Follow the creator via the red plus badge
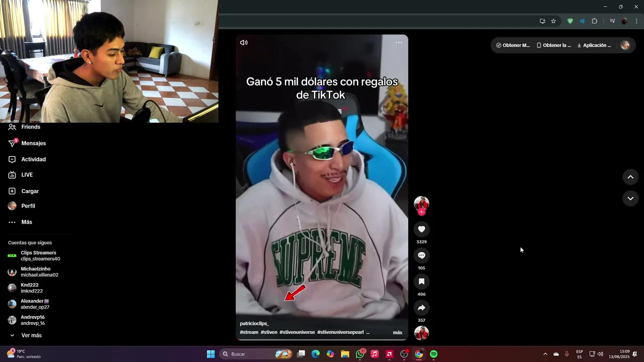 (422, 212)
